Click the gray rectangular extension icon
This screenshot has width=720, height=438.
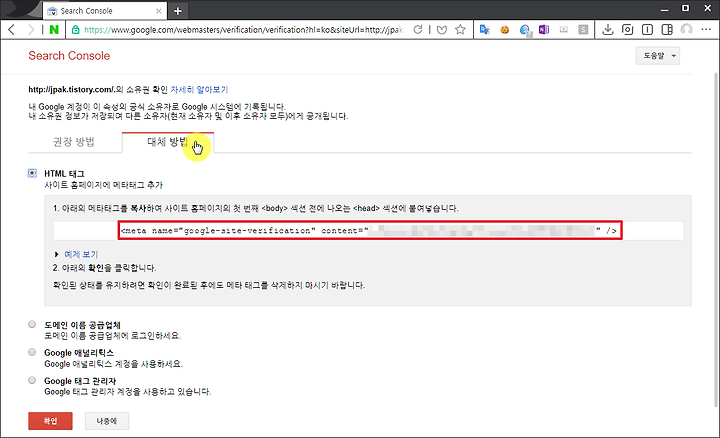click(x=564, y=30)
